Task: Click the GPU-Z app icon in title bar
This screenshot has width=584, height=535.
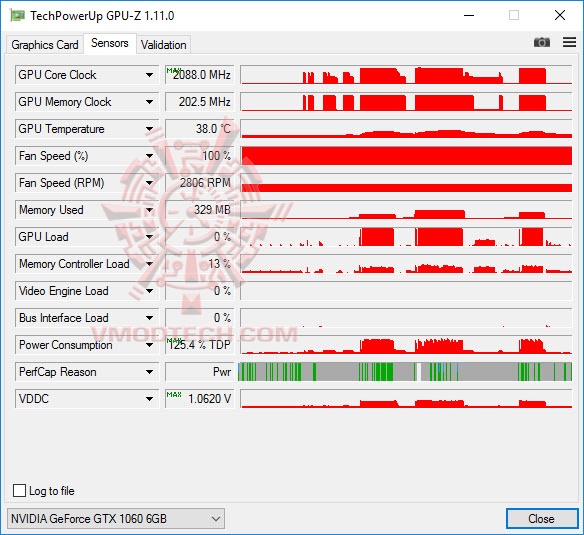Action: 18,16
